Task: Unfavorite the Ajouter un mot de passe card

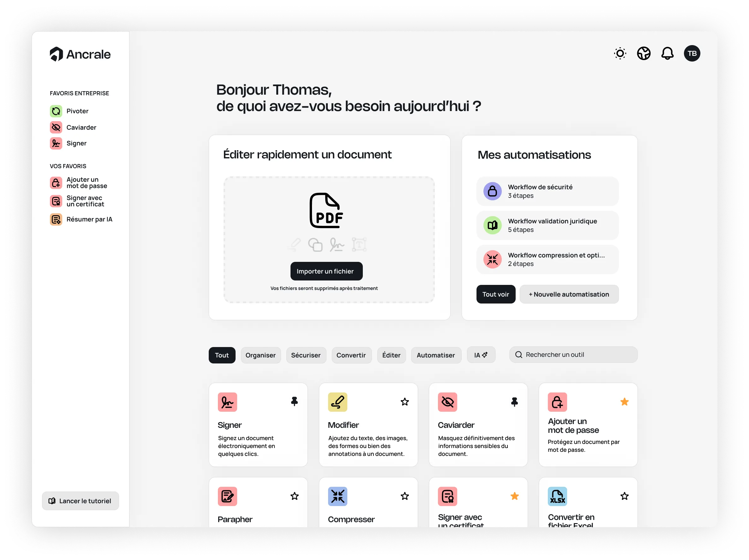Action: (624, 402)
